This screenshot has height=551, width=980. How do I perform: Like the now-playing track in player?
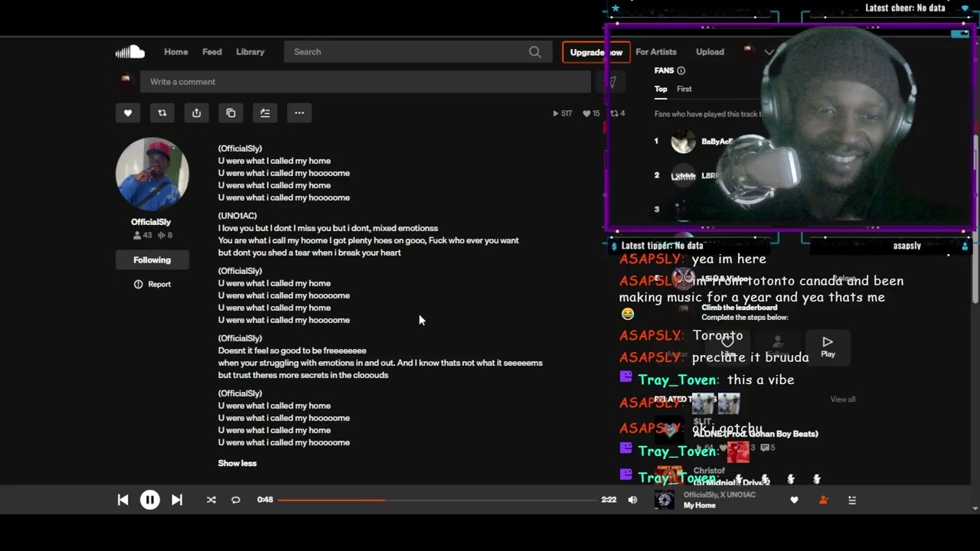click(794, 500)
